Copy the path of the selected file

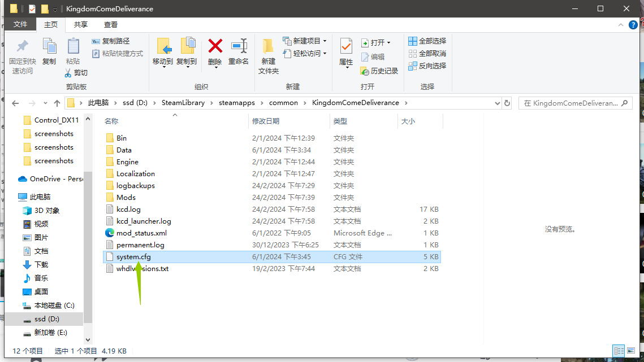point(111,41)
